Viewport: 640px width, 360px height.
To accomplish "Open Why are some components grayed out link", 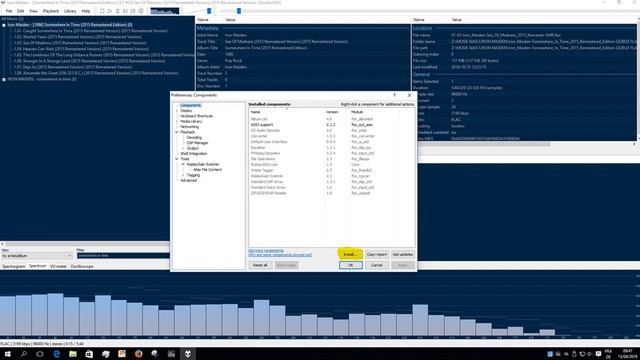I will point(280,255).
